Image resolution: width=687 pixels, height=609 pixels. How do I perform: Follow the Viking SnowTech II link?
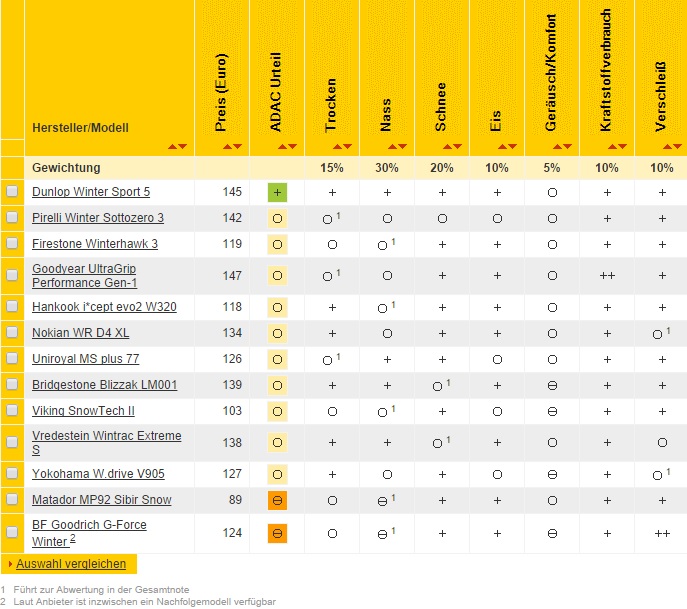[83, 411]
